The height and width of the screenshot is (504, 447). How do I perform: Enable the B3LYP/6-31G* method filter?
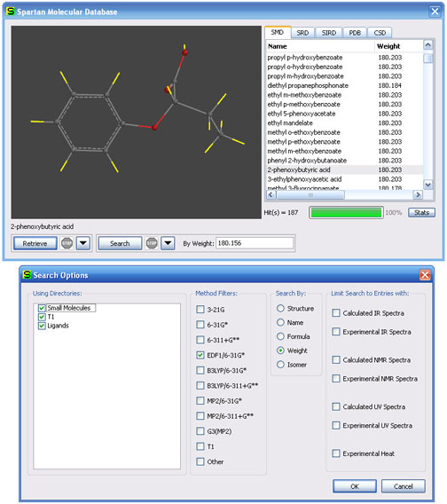coord(200,370)
